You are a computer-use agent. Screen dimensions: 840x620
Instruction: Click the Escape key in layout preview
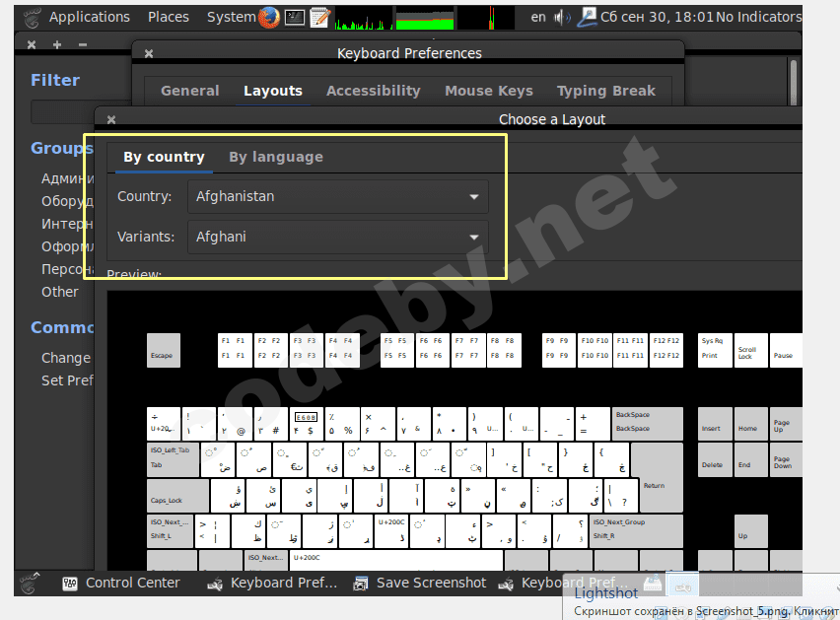click(x=164, y=350)
